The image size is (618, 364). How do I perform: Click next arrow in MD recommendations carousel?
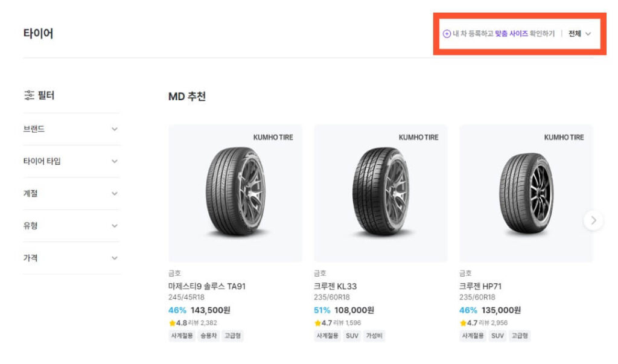coord(593,220)
